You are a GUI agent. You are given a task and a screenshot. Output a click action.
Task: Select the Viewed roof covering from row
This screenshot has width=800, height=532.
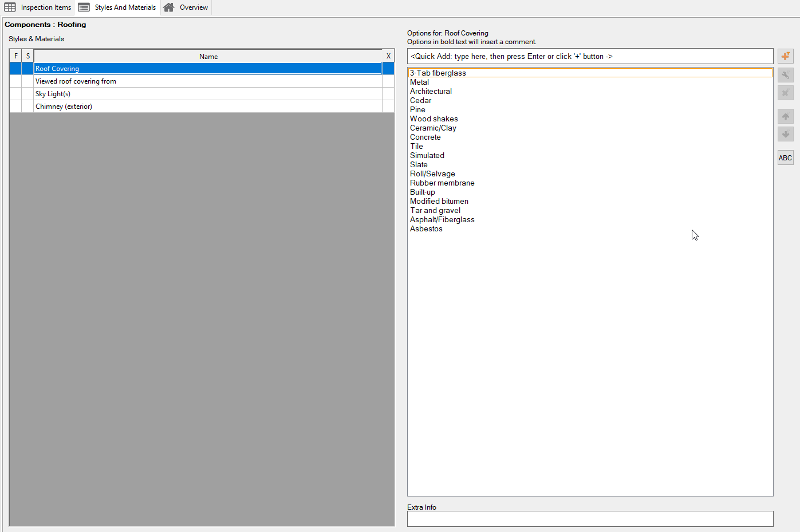tap(76, 81)
